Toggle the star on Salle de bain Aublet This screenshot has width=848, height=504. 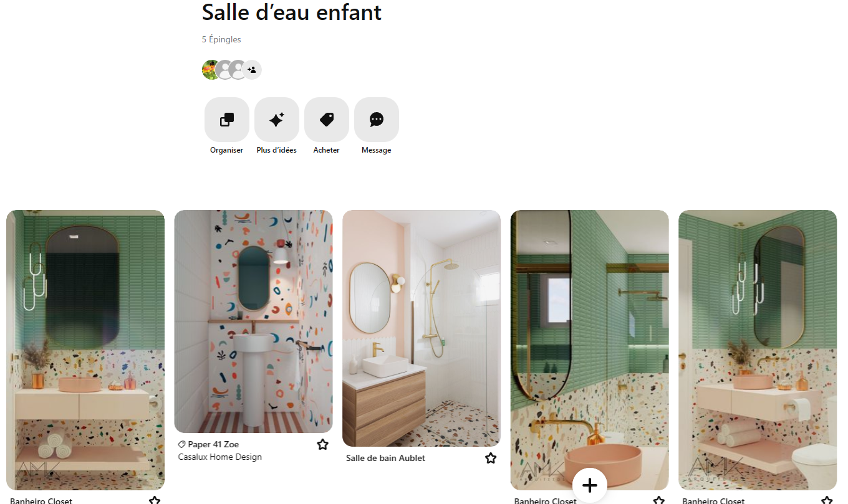pyautogui.click(x=491, y=458)
